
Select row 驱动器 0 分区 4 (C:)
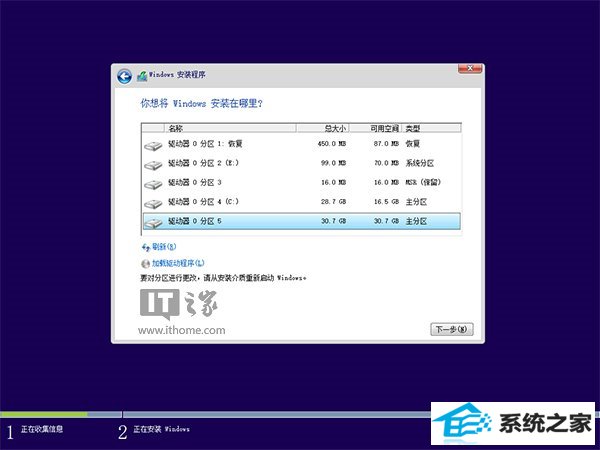point(302,202)
